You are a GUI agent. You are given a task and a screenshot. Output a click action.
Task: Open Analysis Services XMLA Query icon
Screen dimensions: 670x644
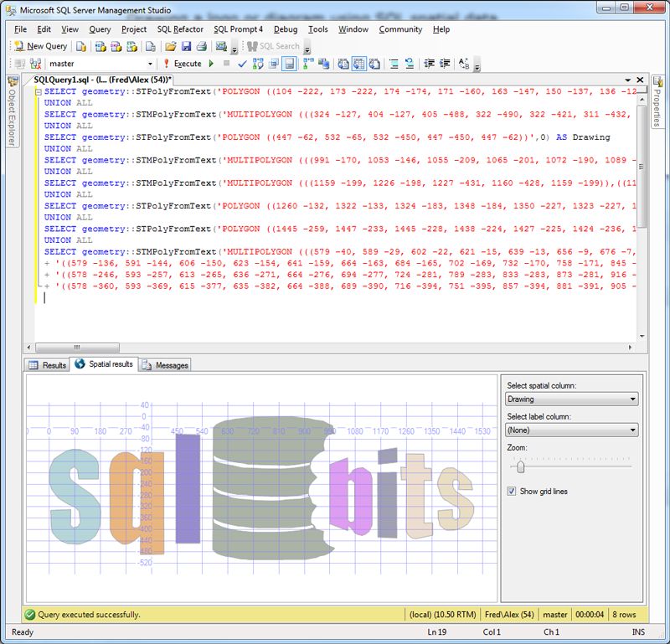pyautogui.click(x=132, y=46)
